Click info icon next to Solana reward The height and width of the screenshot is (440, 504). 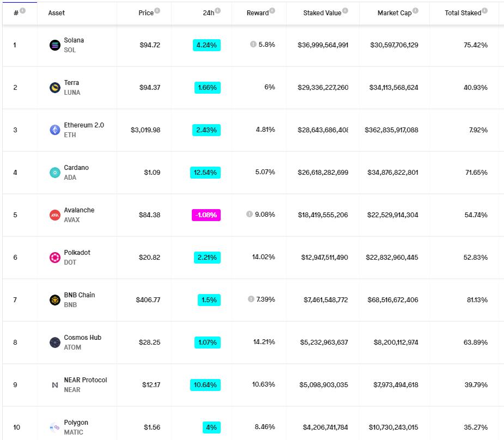pos(253,45)
